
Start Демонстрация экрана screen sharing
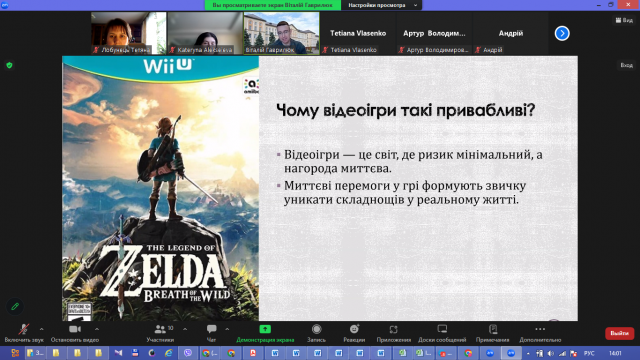265,333
